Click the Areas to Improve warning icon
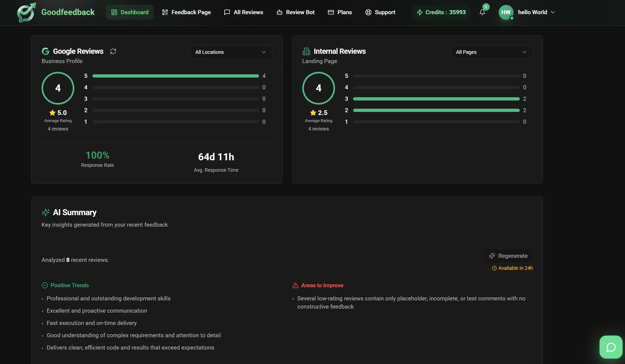Screen dimensions: 625x364 [x=295, y=285]
